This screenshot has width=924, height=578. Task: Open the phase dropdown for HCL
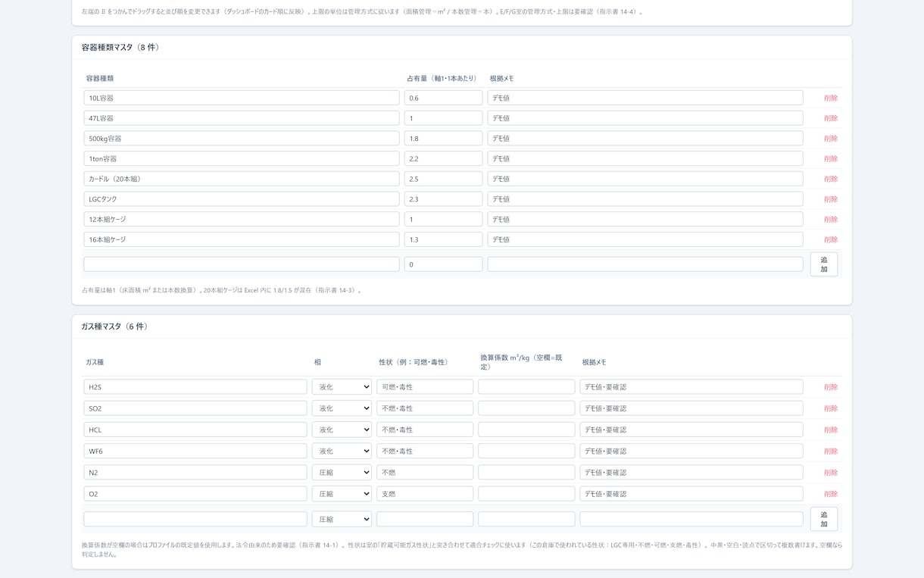(342, 430)
